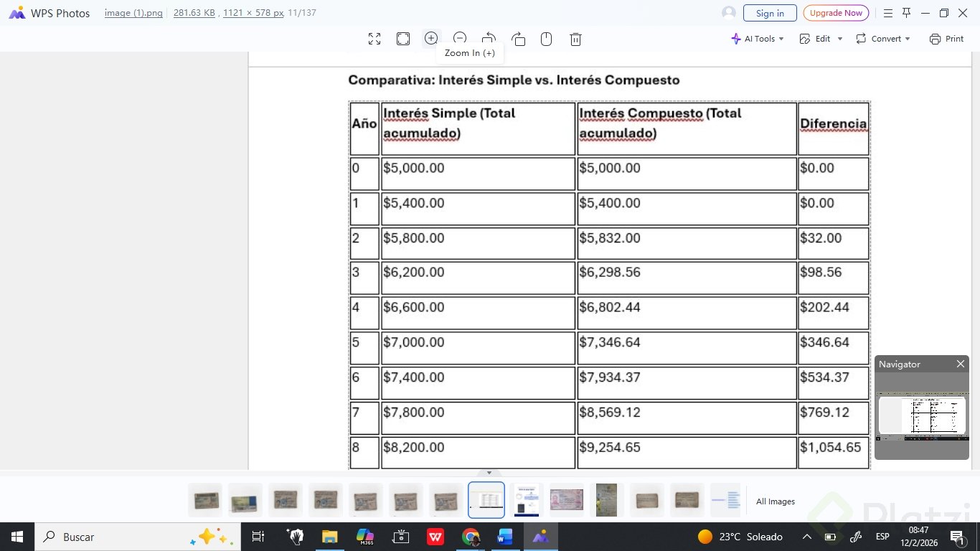Click the 281.63 KB file size label
980x551 pixels.
pos(194,13)
